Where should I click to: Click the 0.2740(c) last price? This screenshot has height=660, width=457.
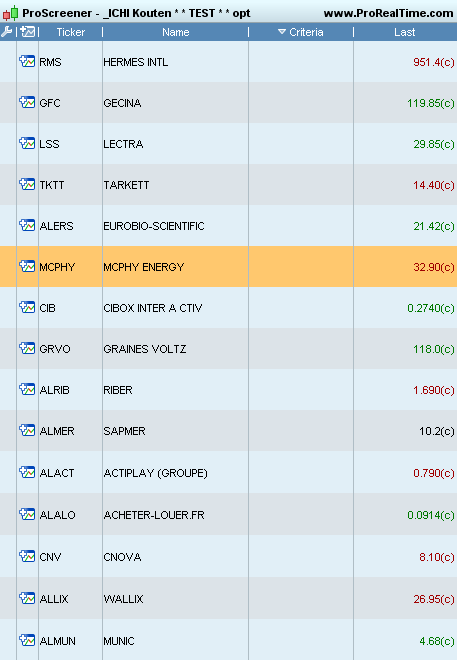click(430, 309)
